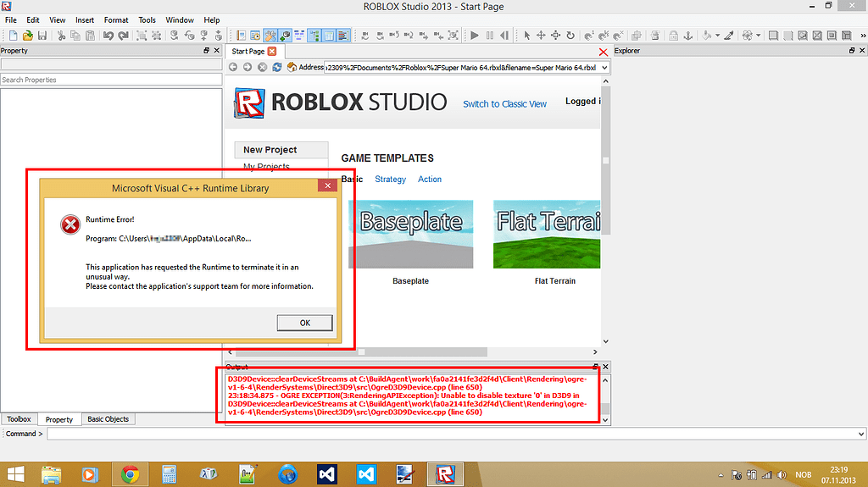The image size is (868, 487).
Task: Open the Fill color dropdown arrow
Action: point(717,36)
